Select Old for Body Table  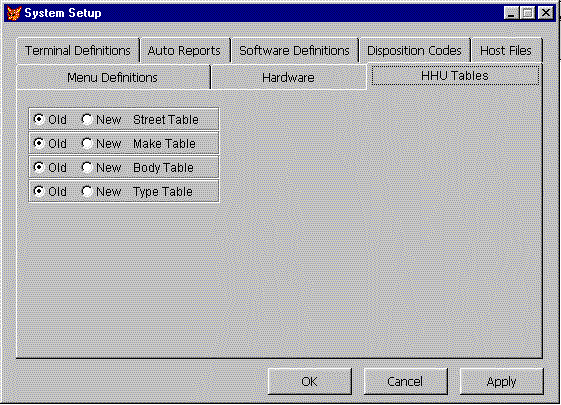(x=39, y=167)
